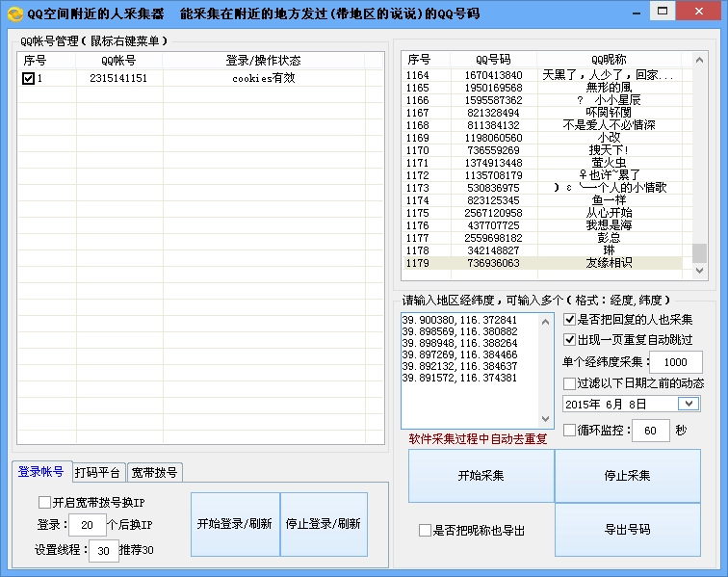Enable 循环监控 checkbox
The image size is (728, 577).
pyautogui.click(x=570, y=431)
